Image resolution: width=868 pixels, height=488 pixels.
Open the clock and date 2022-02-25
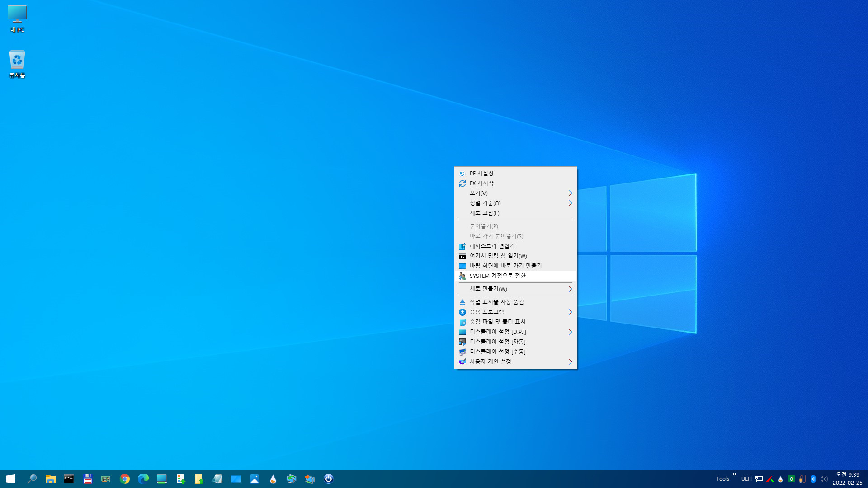pyautogui.click(x=847, y=479)
